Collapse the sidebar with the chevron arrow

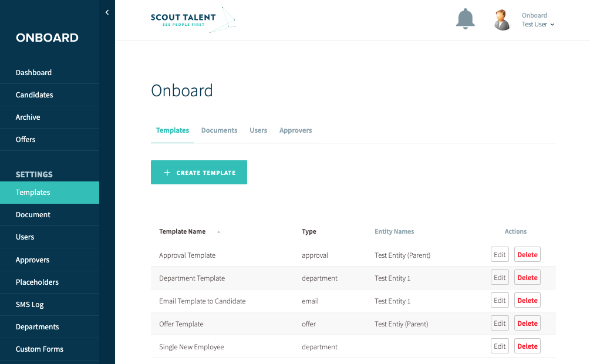click(107, 12)
